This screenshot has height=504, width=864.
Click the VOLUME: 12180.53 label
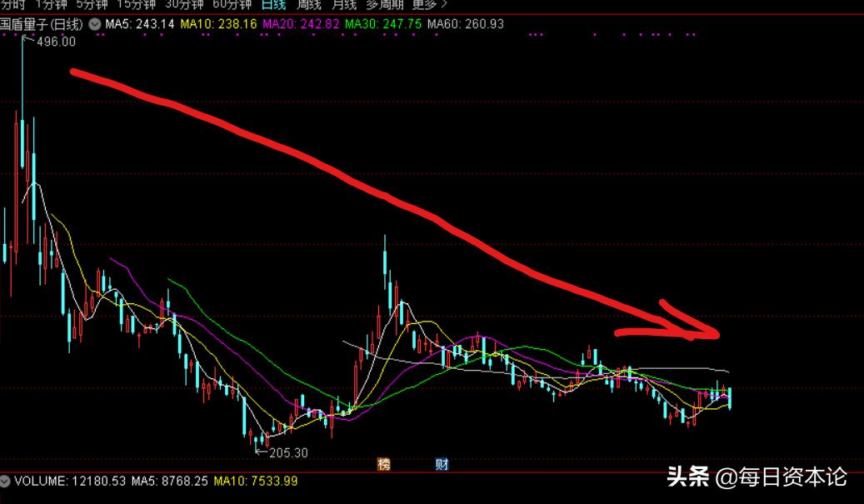[x=70, y=481]
